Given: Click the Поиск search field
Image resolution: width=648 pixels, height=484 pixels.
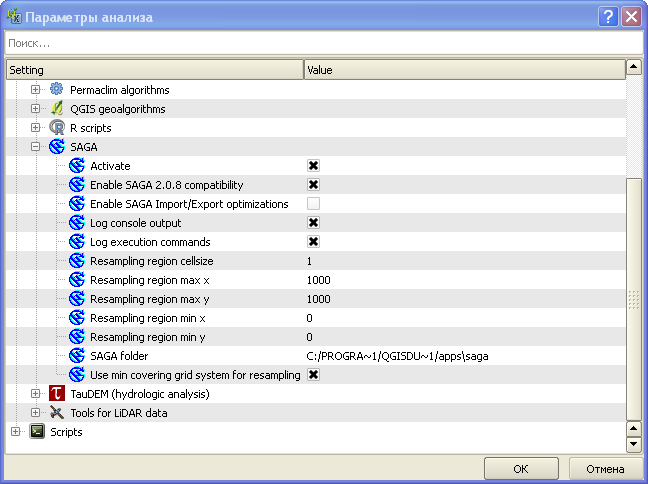Looking at the screenshot, I should point(323,43).
